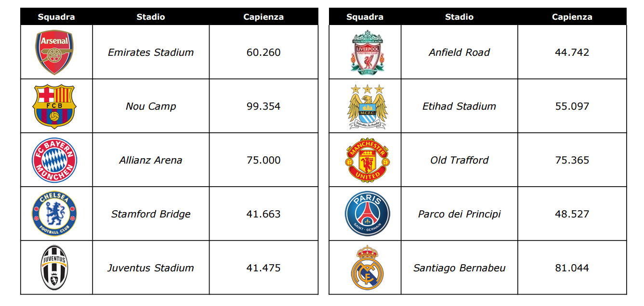Screen dimensions: 644x306
Task: Click the Emirates Stadium cell
Action: [x=151, y=52]
